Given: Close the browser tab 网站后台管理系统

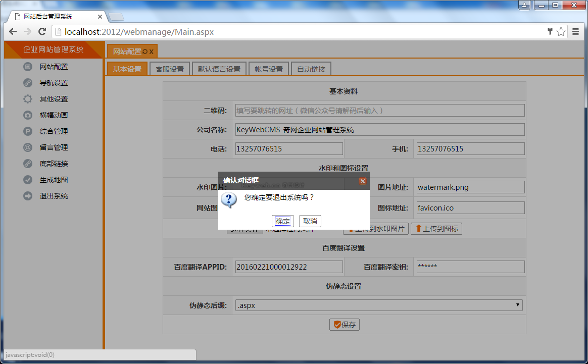Looking at the screenshot, I should 100,17.
